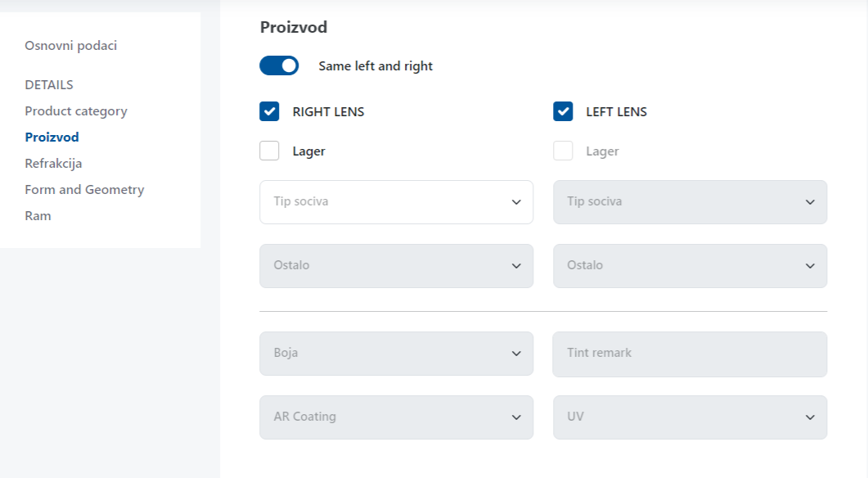Image resolution: width=868 pixels, height=478 pixels.
Task: Select Proizvod in the sidebar navigation
Action: point(52,138)
